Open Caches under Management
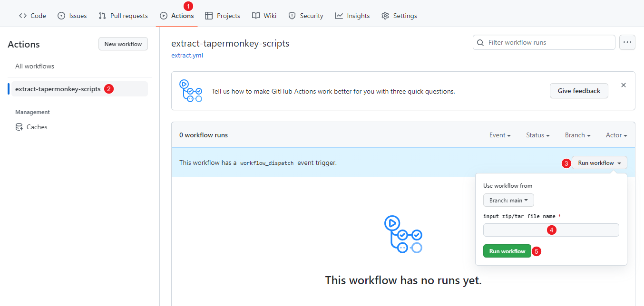 pos(80,127)
